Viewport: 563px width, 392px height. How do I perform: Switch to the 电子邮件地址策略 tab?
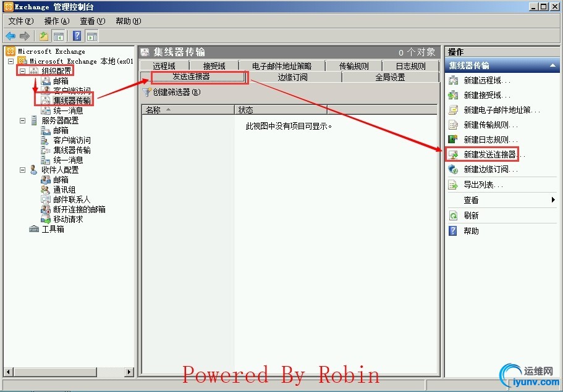pos(282,66)
